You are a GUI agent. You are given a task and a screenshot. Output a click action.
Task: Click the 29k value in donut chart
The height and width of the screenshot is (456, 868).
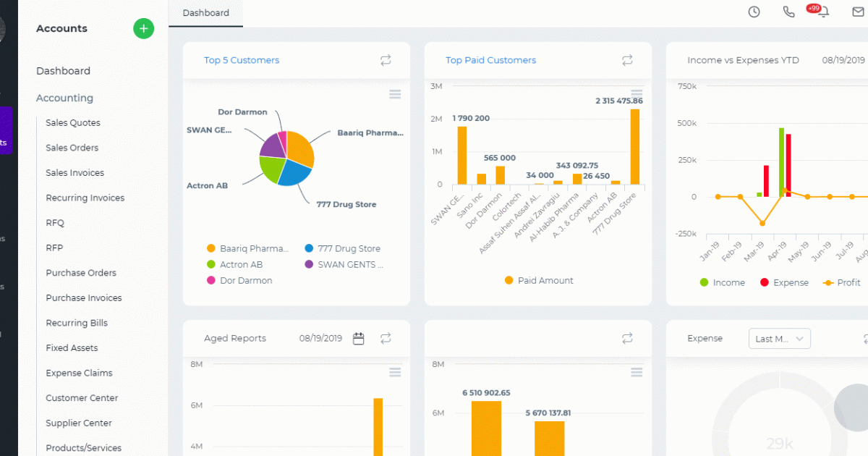pyautogui.click(x=780, y=444)
